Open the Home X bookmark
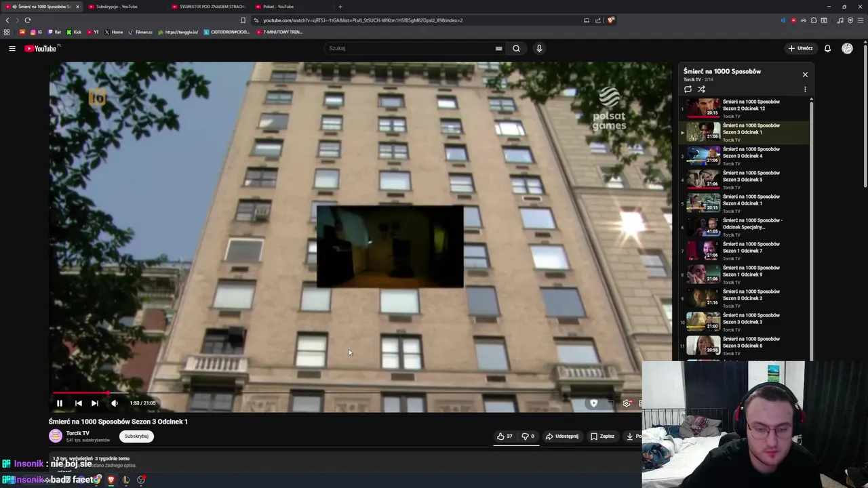 (114, 32)
